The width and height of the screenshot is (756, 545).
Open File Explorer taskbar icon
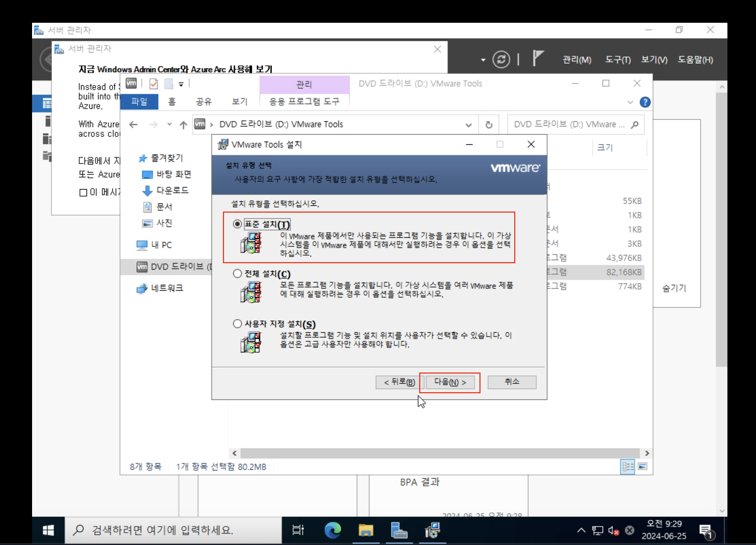(x=365, y=530)
